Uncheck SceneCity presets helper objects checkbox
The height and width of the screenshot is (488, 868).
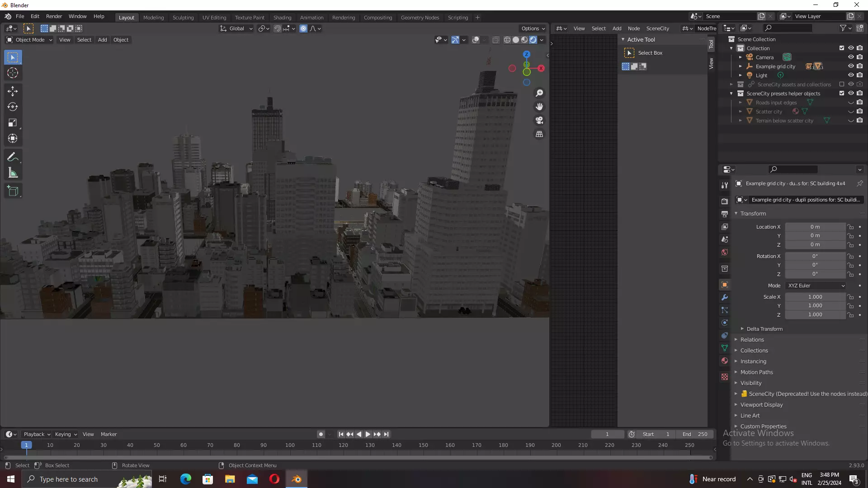(x=842, y=93)
